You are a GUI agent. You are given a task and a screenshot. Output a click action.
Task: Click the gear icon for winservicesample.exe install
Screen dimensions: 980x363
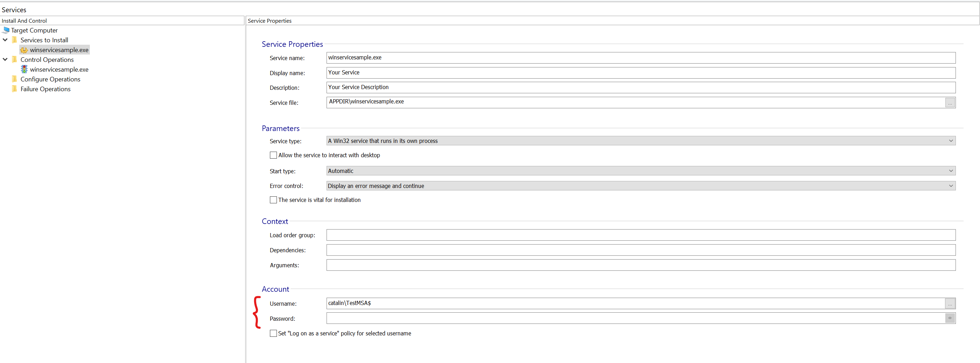pos(24,50)
